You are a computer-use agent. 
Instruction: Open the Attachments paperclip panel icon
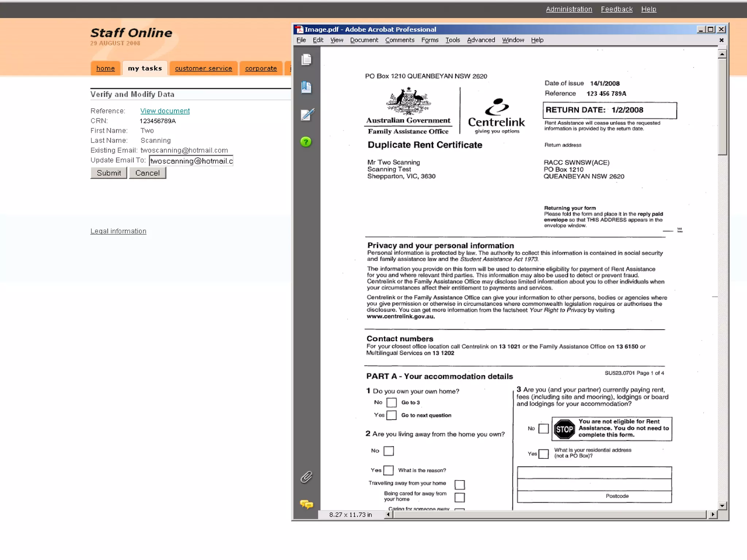click(x=306, y=477)
